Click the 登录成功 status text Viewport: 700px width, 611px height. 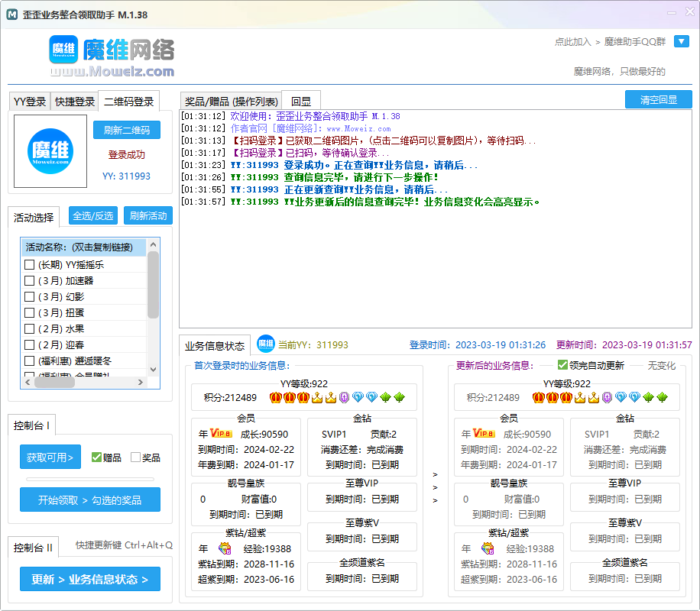(x=126, y=155)
